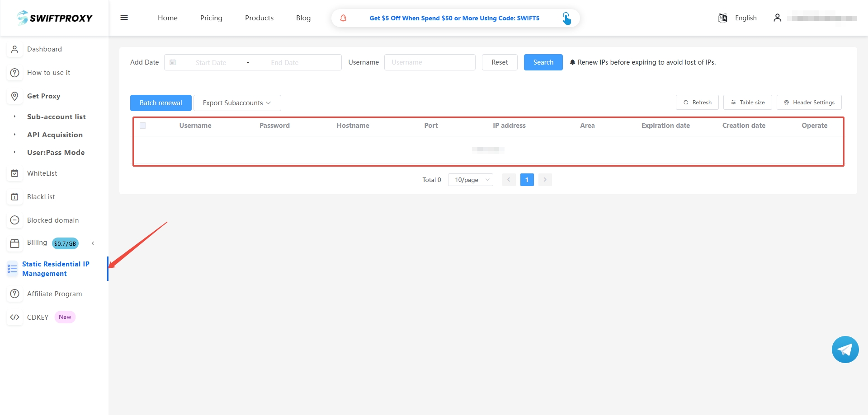The image size is (868, 415).
Task: Click the calendar icon in date field
Action: pos(173,62)
